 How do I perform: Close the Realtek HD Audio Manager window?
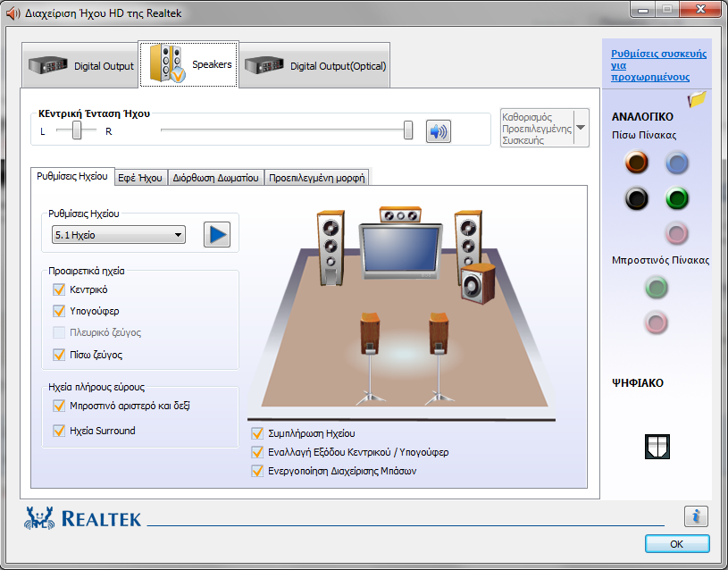[701, 10]
